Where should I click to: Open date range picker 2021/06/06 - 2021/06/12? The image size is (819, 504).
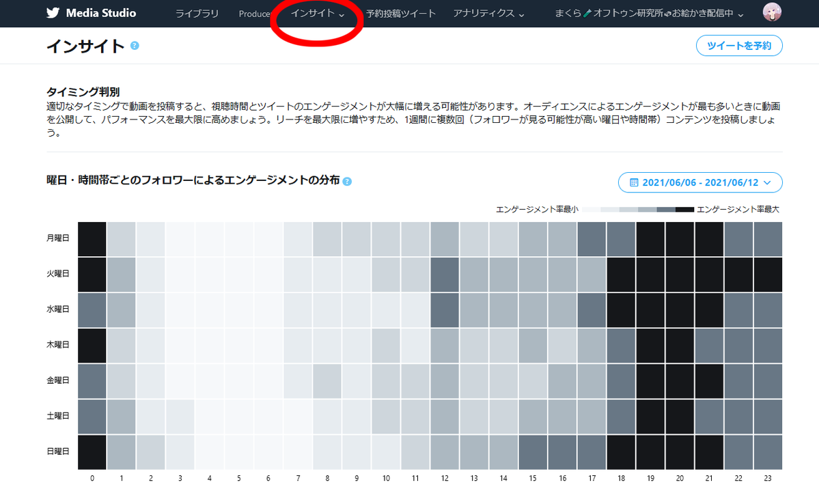[x=699, y=182]
